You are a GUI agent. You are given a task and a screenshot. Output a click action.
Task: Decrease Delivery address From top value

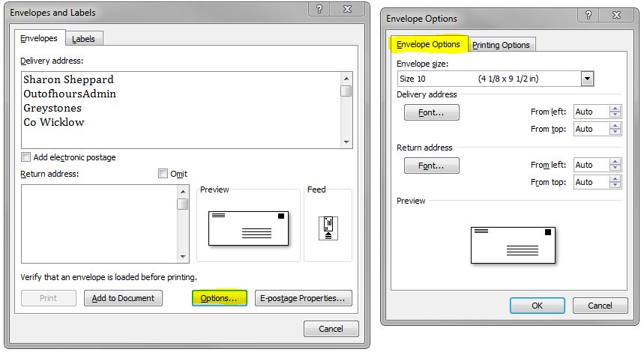click(615, 132)
